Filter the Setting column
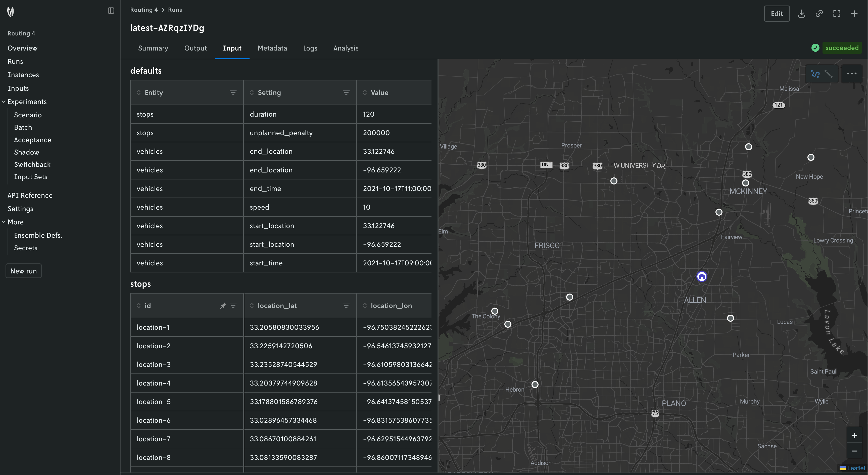This screenshot has width=868, height=475. point(346,93)
